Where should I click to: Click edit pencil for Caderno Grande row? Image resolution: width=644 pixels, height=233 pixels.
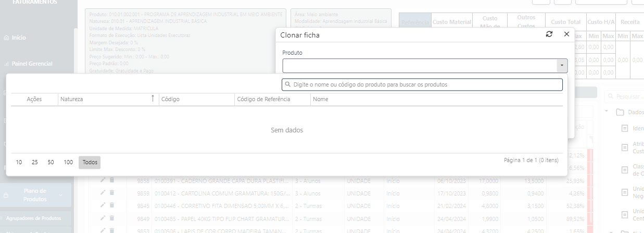pyautogui.click(x=103, y=180)
